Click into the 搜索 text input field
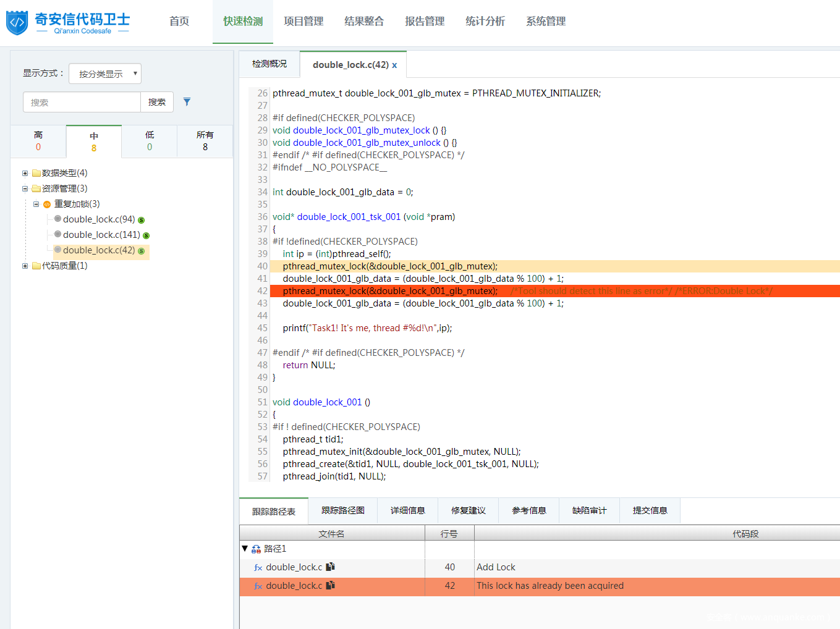840x629 pixels. (82, 102)
